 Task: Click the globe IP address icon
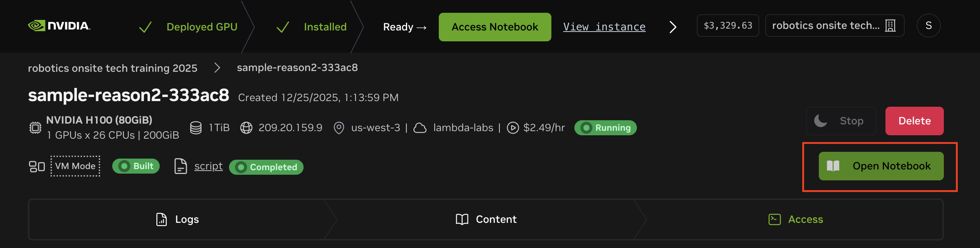(246, 128)
